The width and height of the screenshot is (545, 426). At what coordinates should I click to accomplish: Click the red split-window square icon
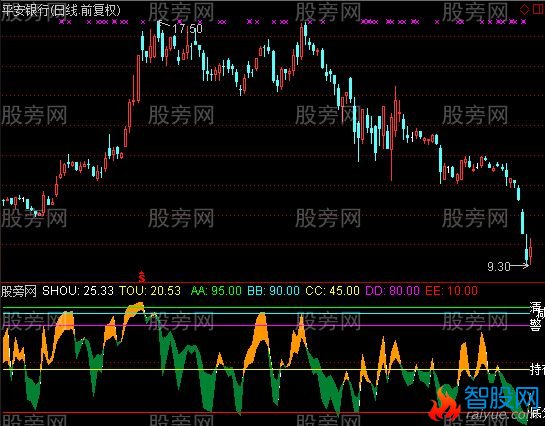[x=538, y=9]
